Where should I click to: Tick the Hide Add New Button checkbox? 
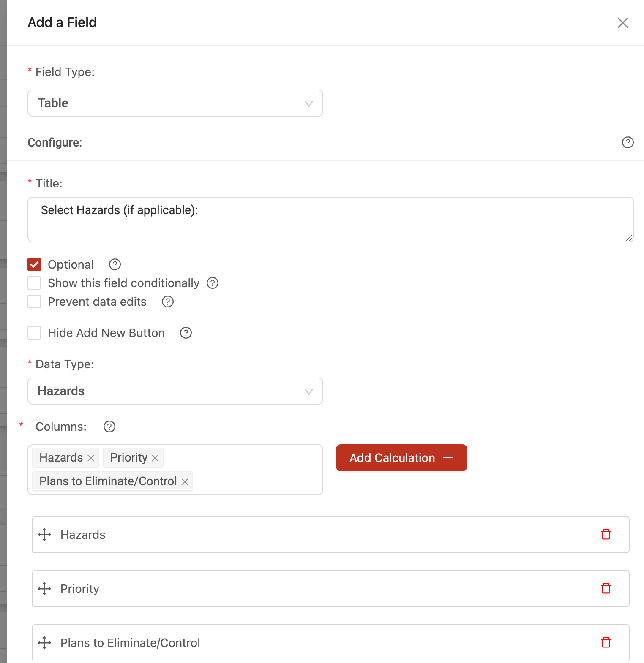click(x=34, y=333)
